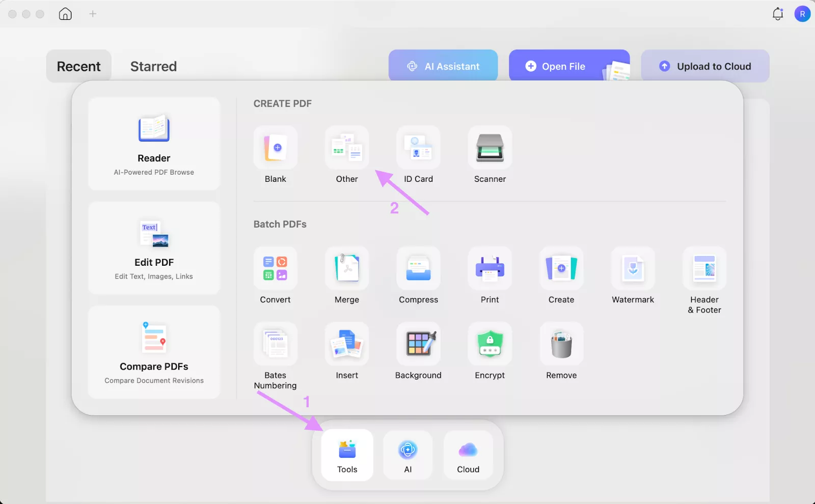Screen dimensions: 815x504
Task: Open the AI Assistant button
Action: pyautogui.click(x=443, y=66)
